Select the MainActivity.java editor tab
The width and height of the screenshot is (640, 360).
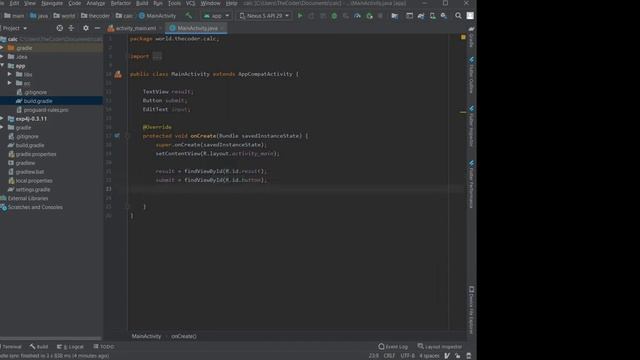tap(196, 28)
